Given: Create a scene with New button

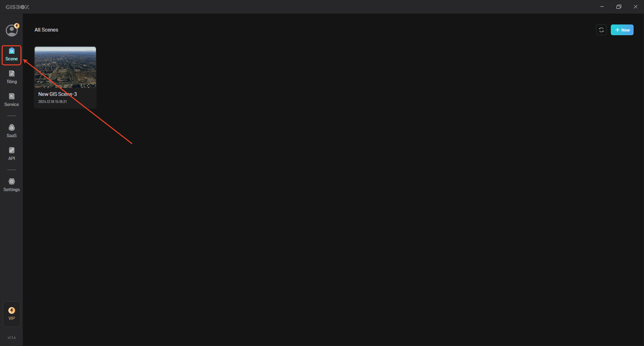Looking at the screenshot, I should coord(622,30).
